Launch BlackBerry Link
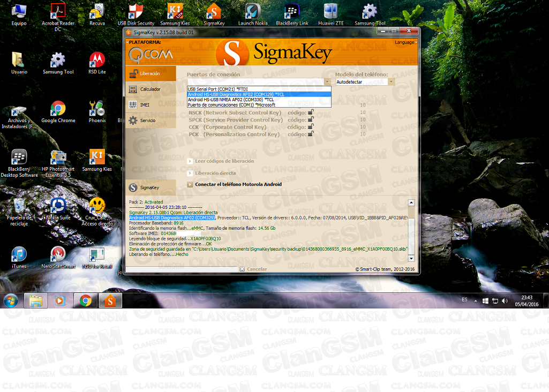Viewport: 549px width, 392px height. (x=292, y=15)
